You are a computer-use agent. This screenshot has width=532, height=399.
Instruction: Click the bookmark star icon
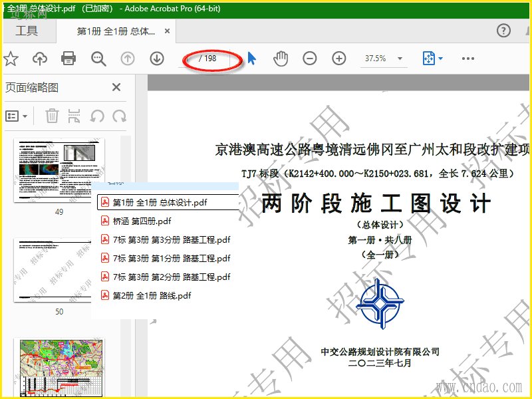(11, 59)
